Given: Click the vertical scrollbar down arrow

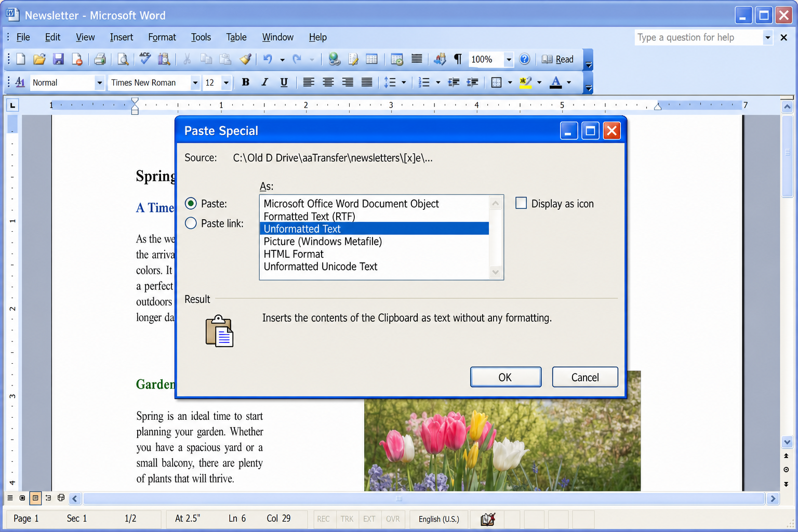Looking at the screenshot, I should click(x=787, y=442).
